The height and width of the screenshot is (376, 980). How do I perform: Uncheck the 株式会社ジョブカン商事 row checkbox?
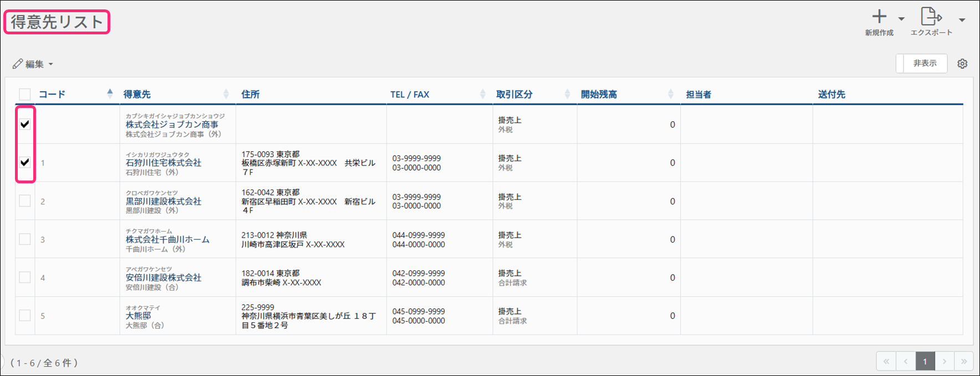pyautogui.click(x=25, y=124)
